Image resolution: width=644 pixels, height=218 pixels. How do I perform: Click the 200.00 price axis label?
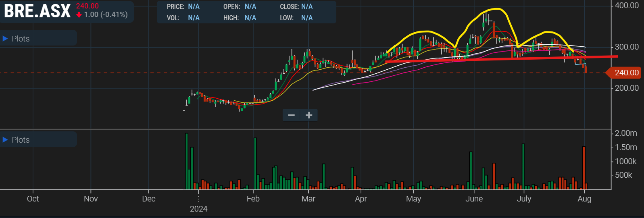pyautogui.click(x=627, y=88)
